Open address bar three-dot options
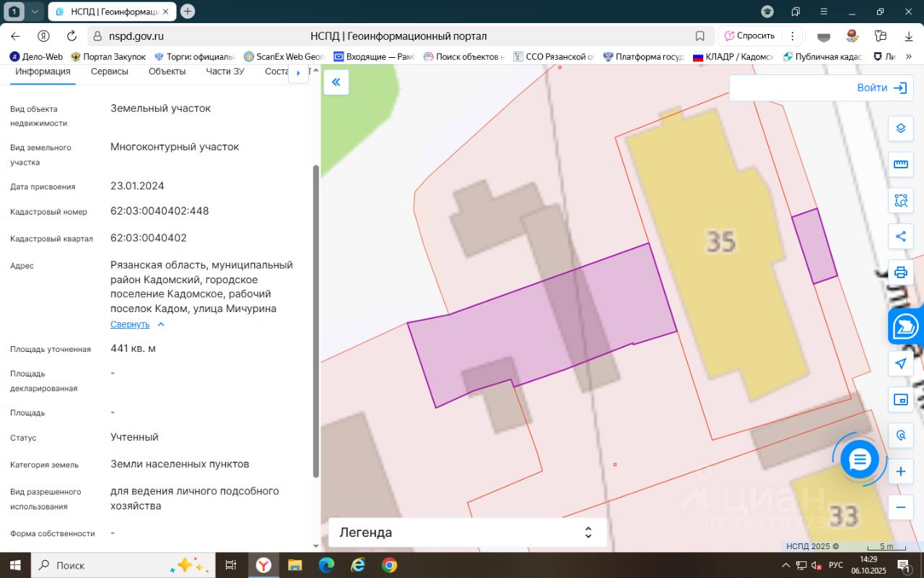The image size is (924, 578). point(793,36)
